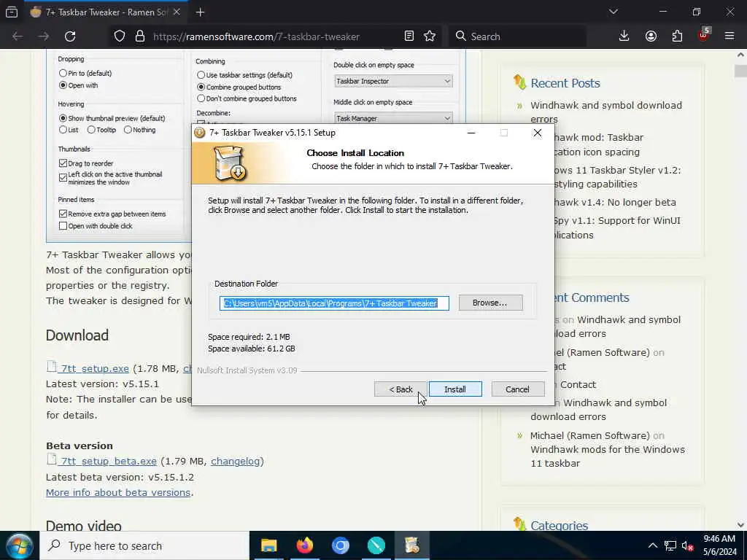Select 'Tooltip' hovering radio option
This screenshot has height=560, width=747.
(x=91, y=130)
